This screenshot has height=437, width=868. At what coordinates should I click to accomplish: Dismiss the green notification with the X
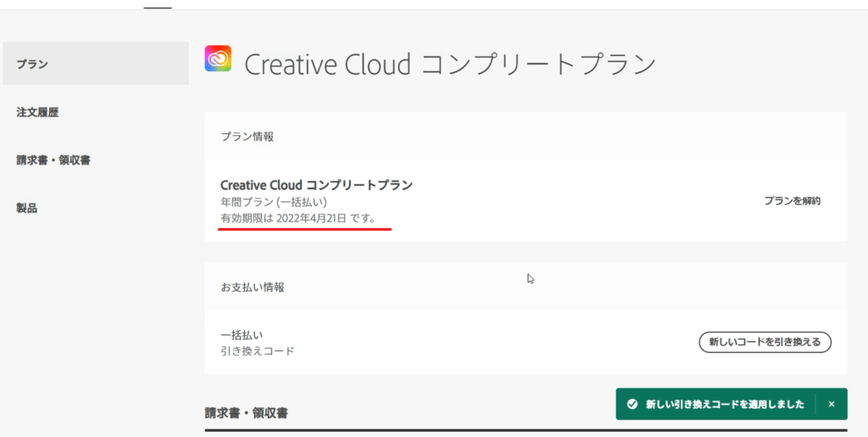pyautogui.click(x=831, y=404)
